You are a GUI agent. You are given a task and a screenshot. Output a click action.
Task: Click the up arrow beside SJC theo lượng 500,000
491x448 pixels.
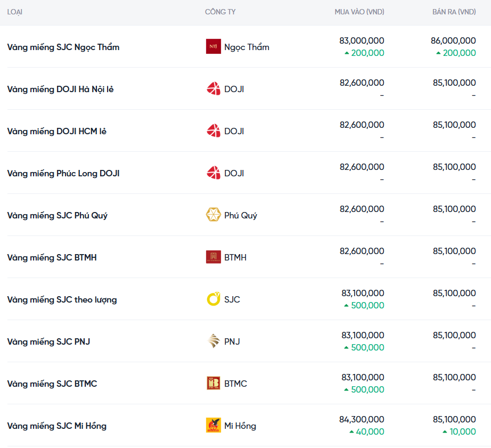[x=346, y=305]
